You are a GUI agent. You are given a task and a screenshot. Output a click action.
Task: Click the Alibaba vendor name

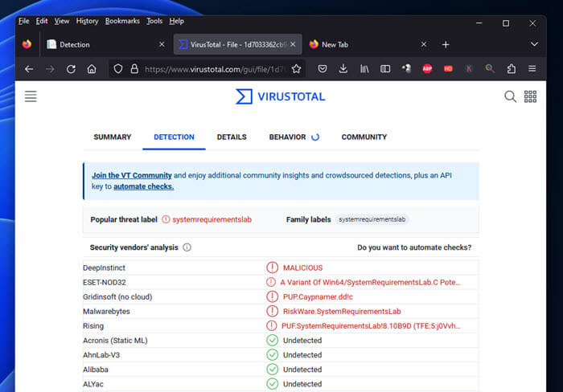point(96,370)
